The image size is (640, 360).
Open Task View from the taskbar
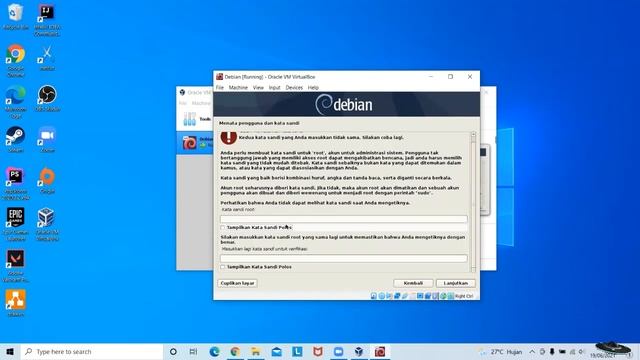pyautogui.click(x=193, y=351)
